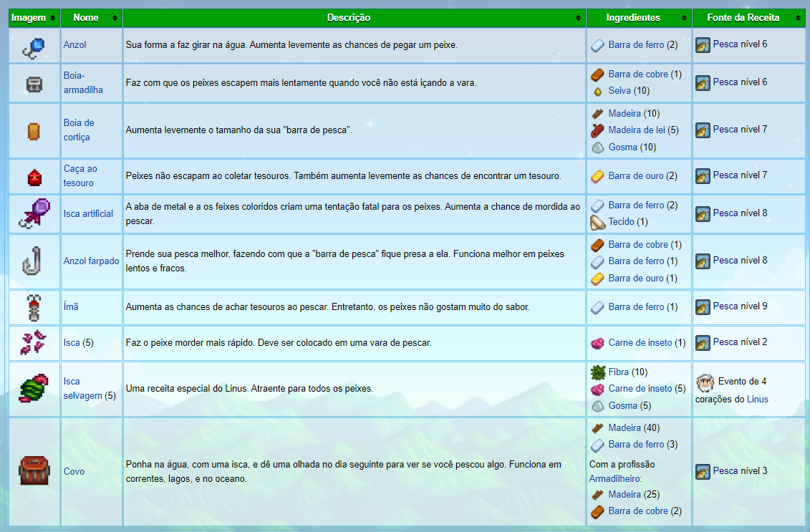Image resolution: width=810 pixels, height=532 pixels.
Task: Open the Ímã item link
Action: 72,306
